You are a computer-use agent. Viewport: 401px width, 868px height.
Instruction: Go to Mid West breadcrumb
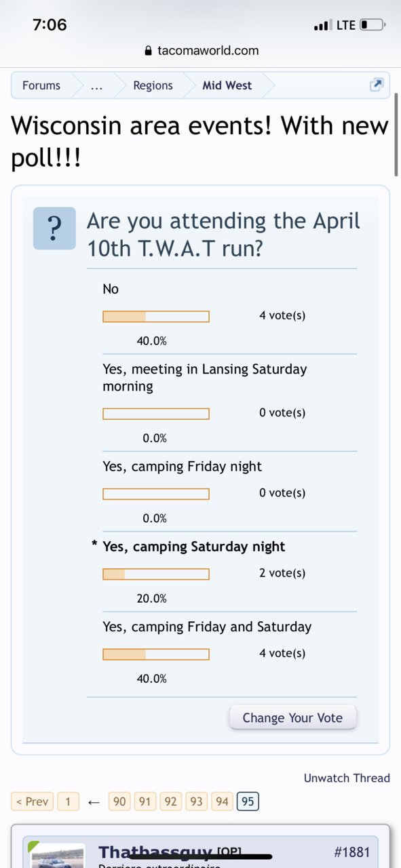[227, 85]
